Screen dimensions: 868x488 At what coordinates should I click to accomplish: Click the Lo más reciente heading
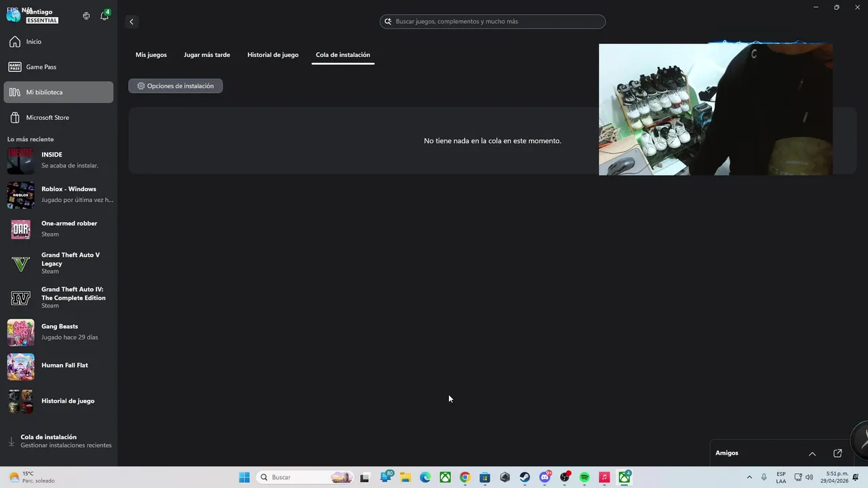pos(31,140)
